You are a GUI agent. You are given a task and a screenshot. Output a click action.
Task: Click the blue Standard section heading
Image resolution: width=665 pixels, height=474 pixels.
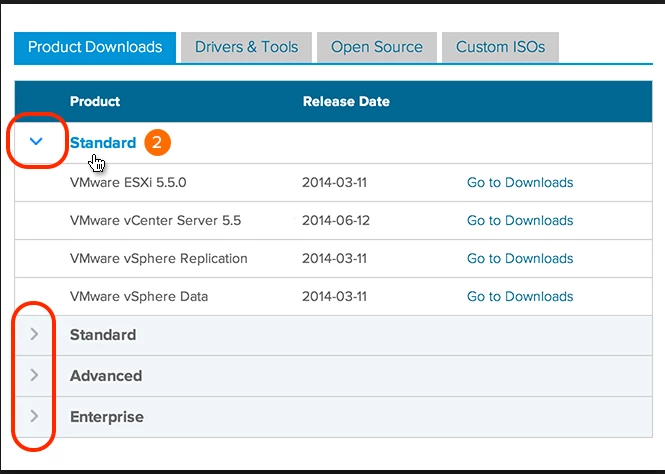click(x=103, y=143)
